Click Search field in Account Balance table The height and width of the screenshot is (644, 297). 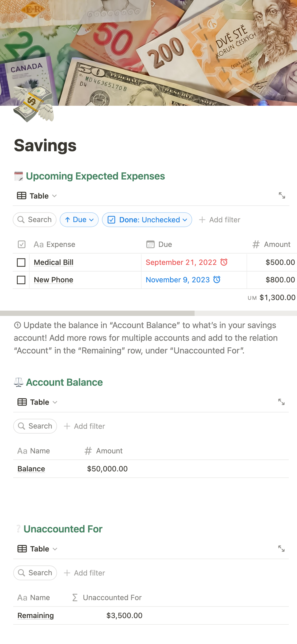(x=35, y=426)
